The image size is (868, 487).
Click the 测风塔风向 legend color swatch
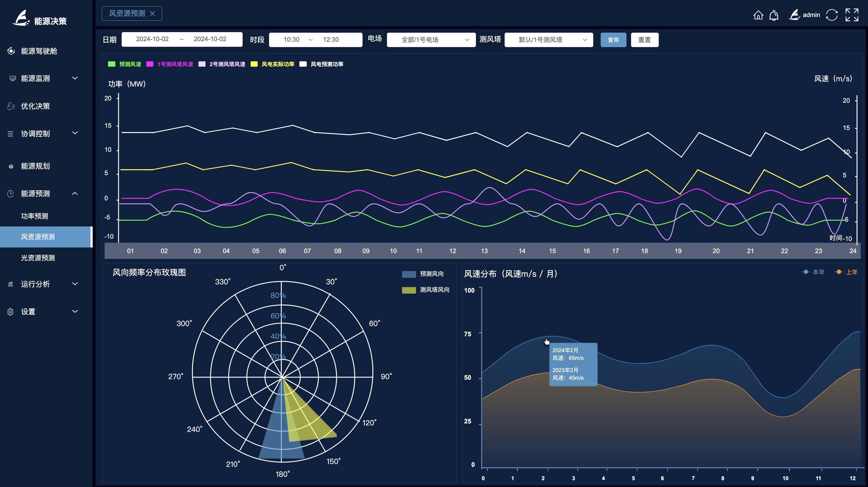coord(409,290)
